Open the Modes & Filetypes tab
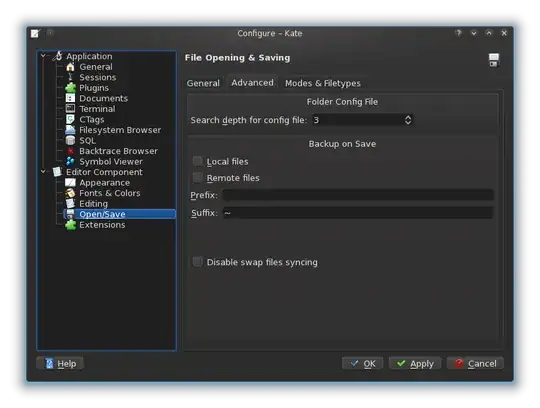540x408 pixels. pos(323,83)
